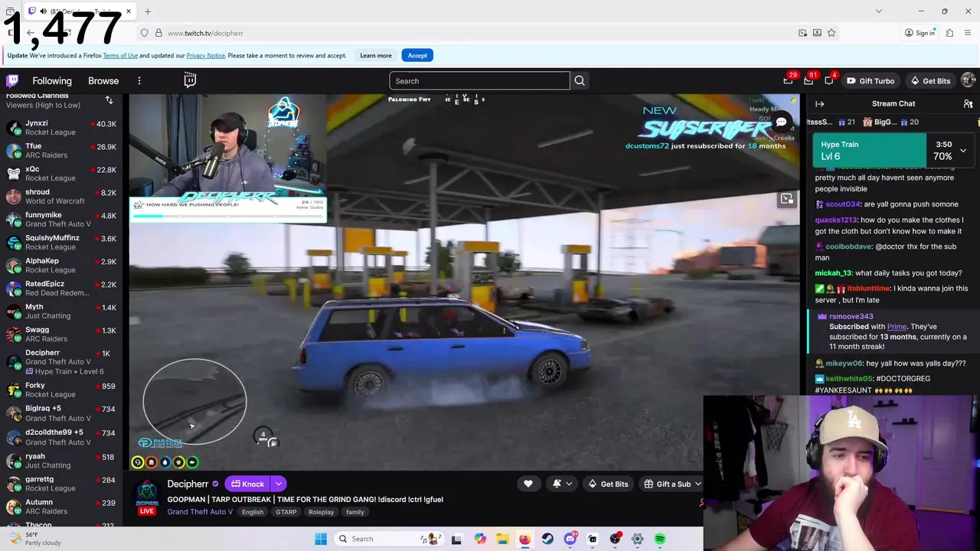Click Get Bits in the top nav
The width and height of the screenshot is (980, 551).
930,80
